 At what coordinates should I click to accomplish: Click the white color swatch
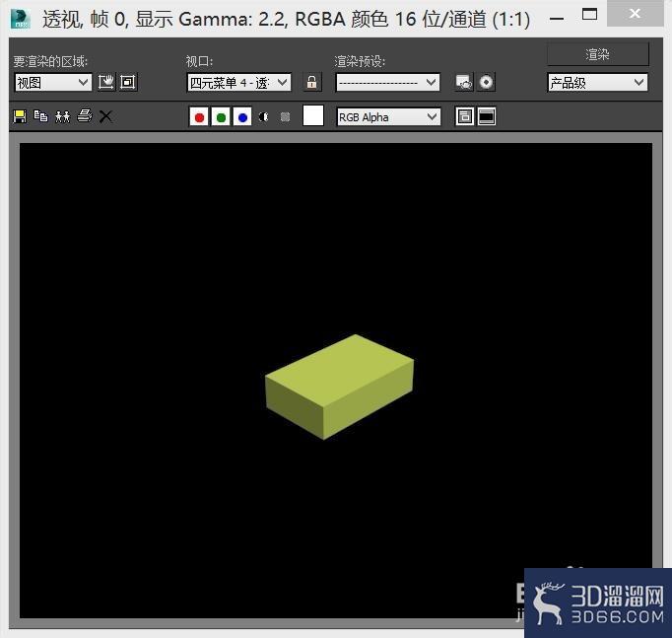[313, 115]
